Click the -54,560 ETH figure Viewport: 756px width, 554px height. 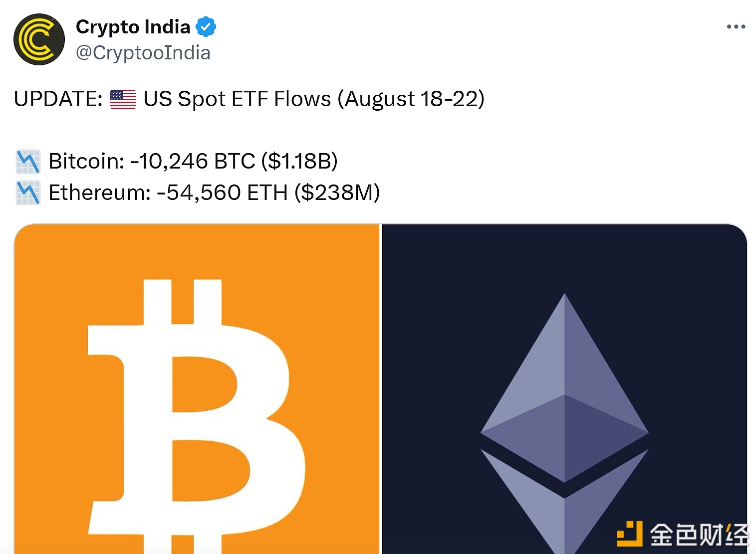pos(222,193)
